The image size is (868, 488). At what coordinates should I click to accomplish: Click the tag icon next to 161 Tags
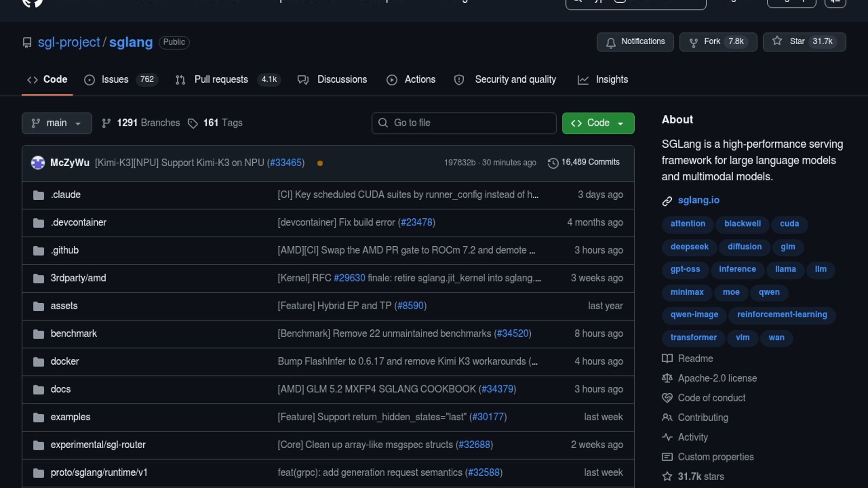coord(193,123)
